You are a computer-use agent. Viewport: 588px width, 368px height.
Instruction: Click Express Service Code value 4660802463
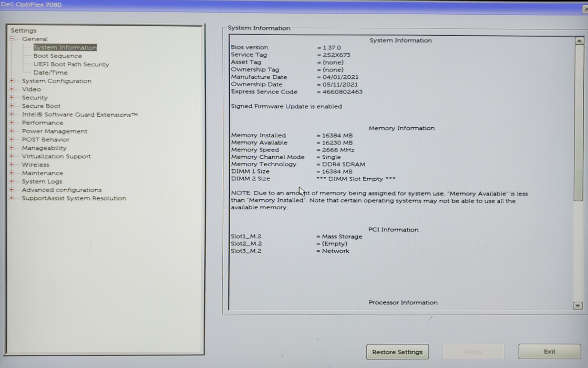coord(343,92)
